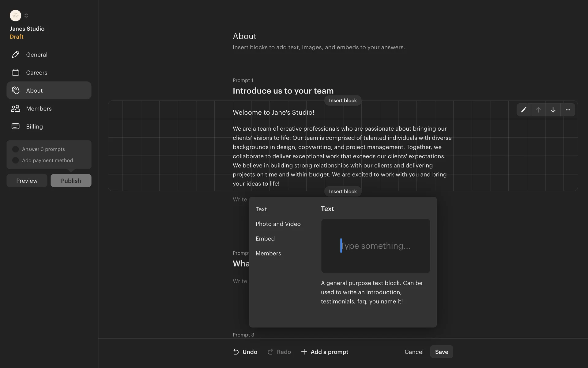Click the Members people icon in sidebar
The image size is (588, 368).
pos(15,109)
